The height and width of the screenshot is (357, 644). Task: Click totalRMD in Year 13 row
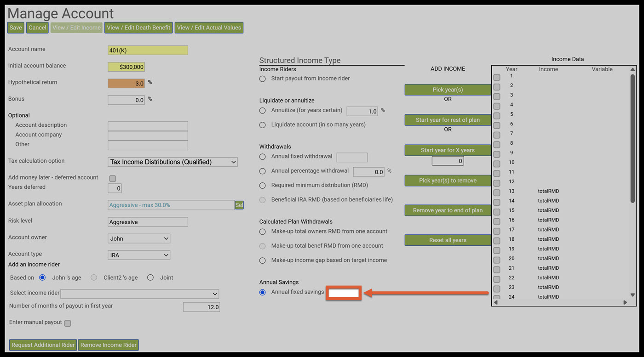(x=548, y=191)
